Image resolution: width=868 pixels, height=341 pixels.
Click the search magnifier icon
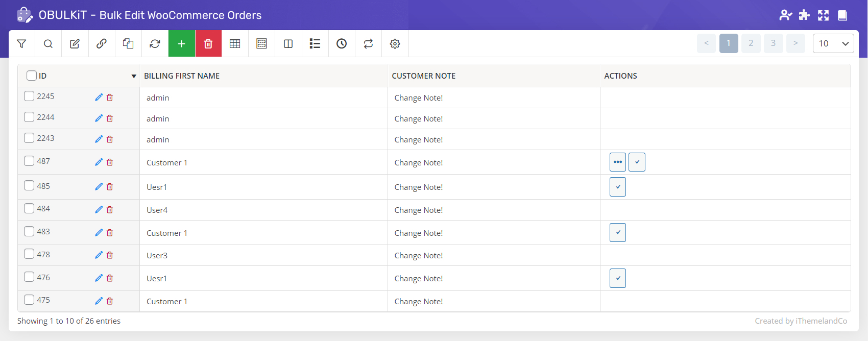coord(48,44)
